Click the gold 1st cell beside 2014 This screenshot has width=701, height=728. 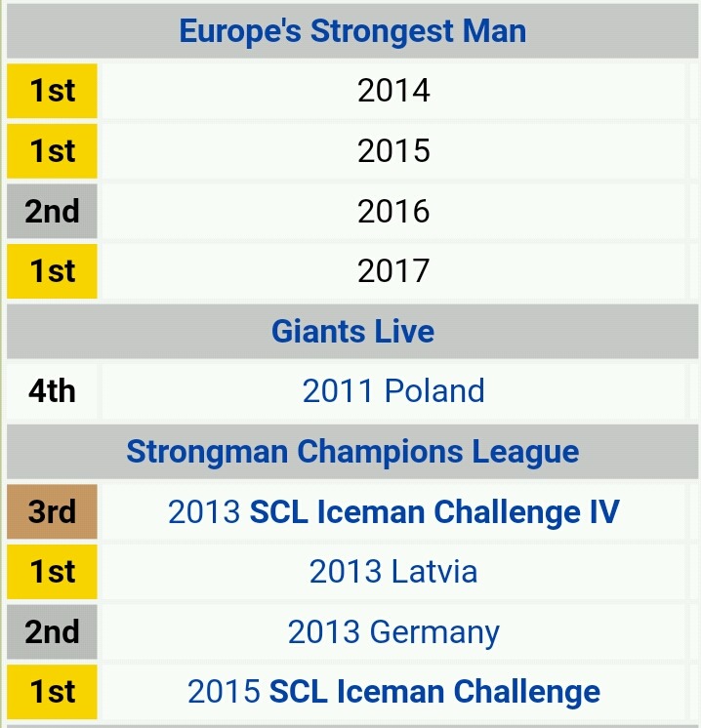point(53,92)
